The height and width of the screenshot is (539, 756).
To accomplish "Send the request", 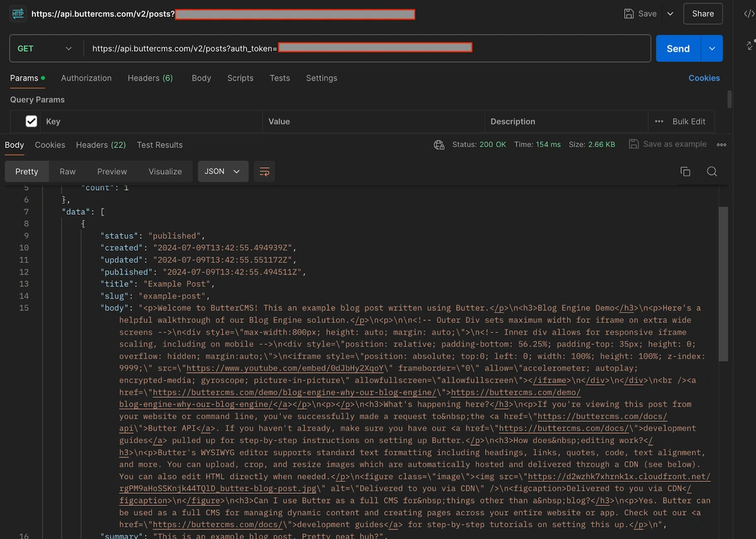I will click(679, 49).
